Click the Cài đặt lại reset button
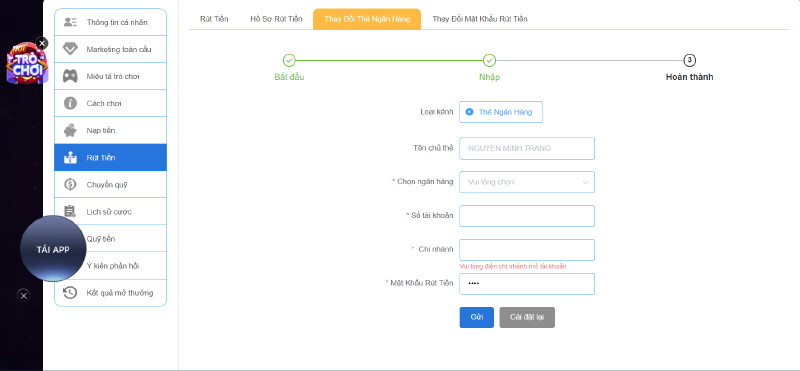The height and width of the screenshot is (371, 800). 527,317
